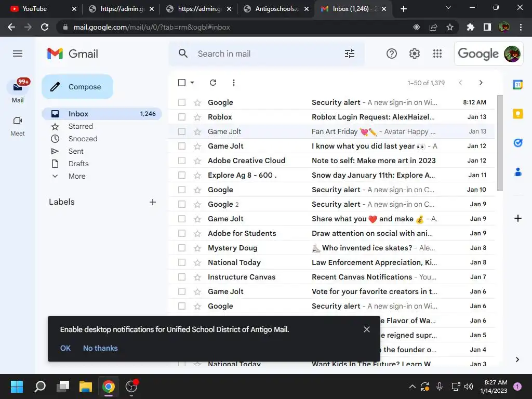Image resolution: width=532 pixels, height=399 pixels.
Task: Tick the Fan Art Friday email checkbox
Action: tap(182, 131)
